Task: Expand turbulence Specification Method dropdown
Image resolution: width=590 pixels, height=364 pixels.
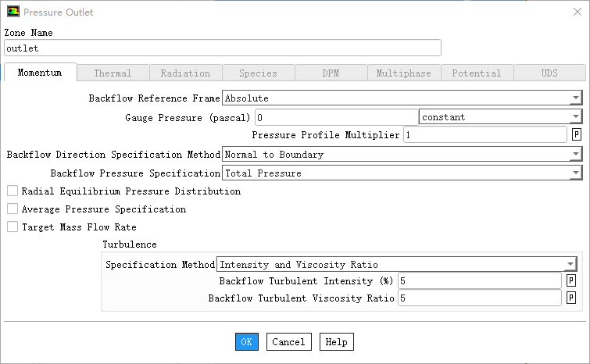Action: click(570, 265)
